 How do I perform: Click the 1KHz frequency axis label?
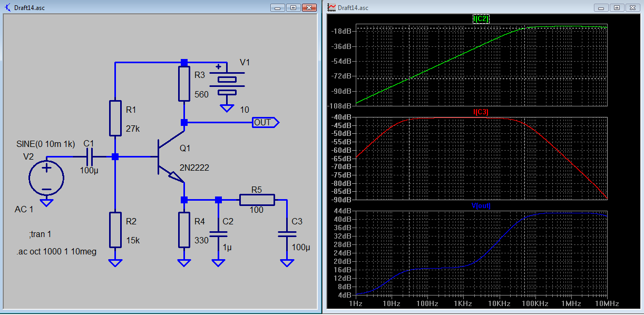(x=463, y=304)
